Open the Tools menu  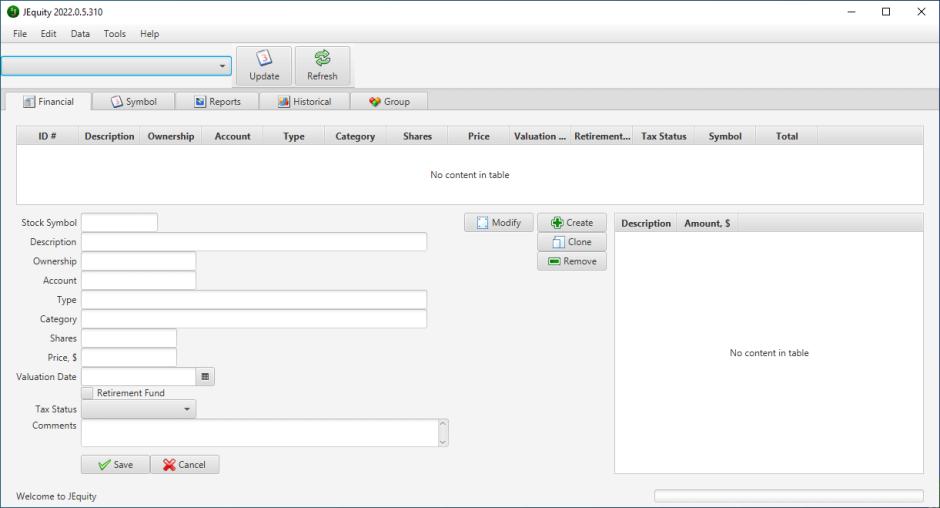click(x=115, y=34)
